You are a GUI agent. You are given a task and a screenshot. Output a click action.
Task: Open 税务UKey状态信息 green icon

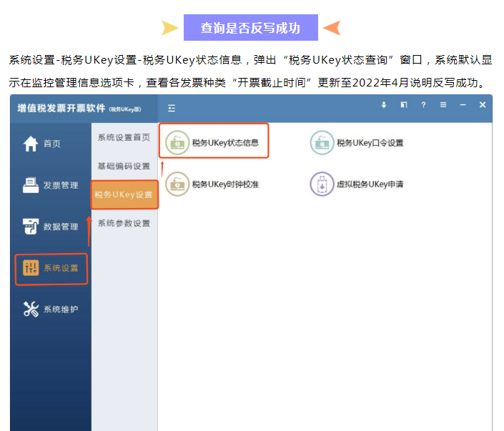tap(177, 142)
